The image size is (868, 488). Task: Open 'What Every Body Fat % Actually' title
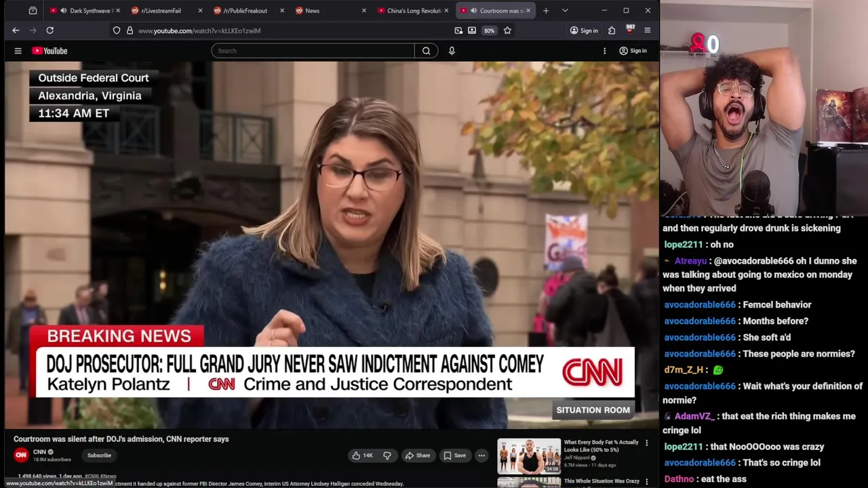[x=601, y=446]
